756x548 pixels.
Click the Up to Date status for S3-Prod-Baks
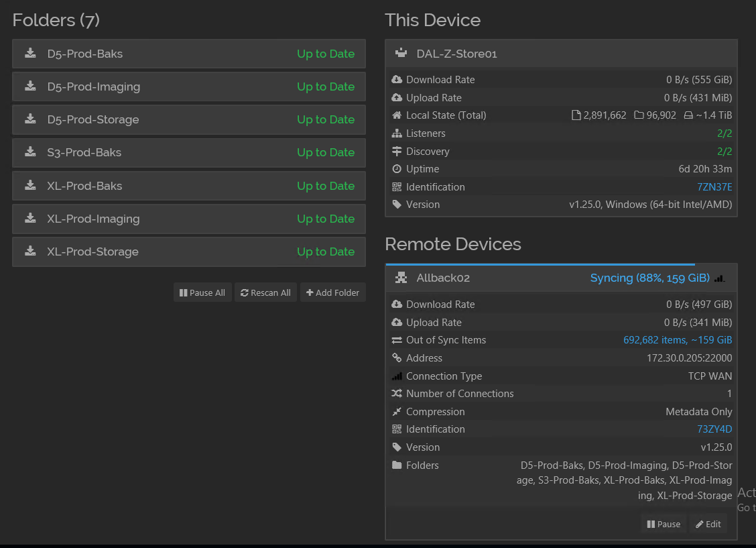click(326, 152)
